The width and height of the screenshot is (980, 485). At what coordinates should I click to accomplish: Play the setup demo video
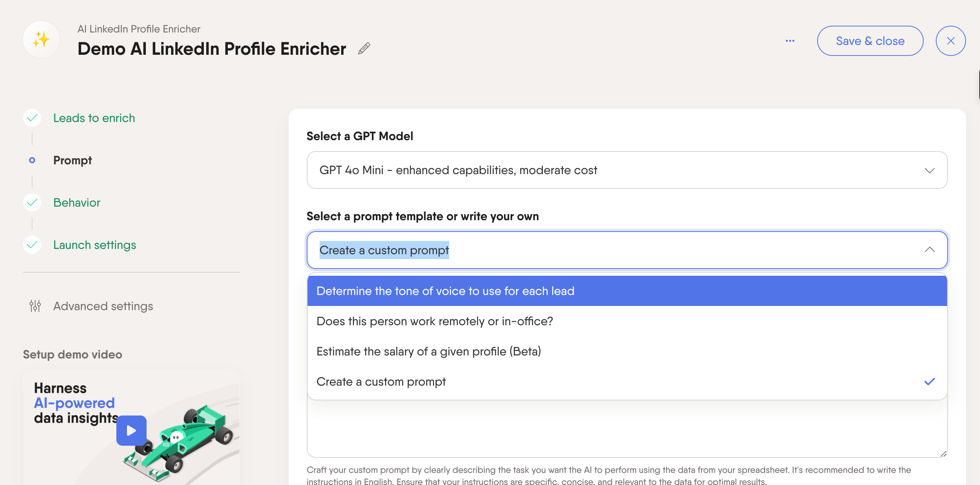point(131,430)
